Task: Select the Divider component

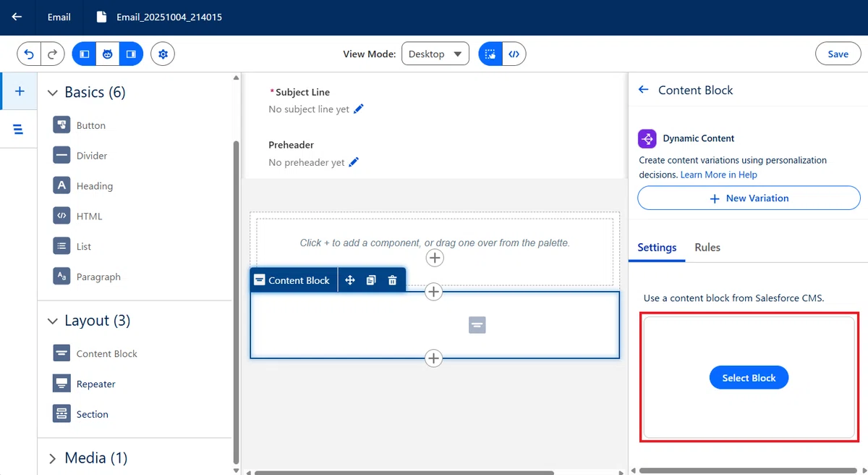Action: pos(80,156)
